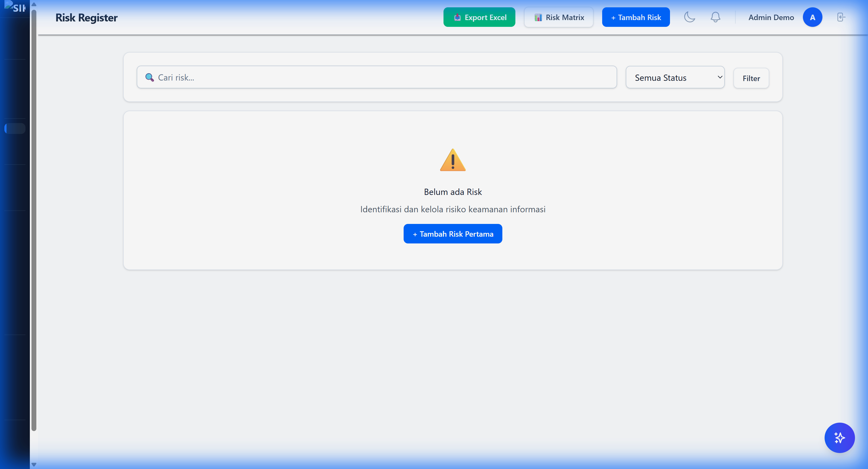Select the 'Risk Register' page title
The width and height of the screenshot is (868, 469).
tap(86, 18)
